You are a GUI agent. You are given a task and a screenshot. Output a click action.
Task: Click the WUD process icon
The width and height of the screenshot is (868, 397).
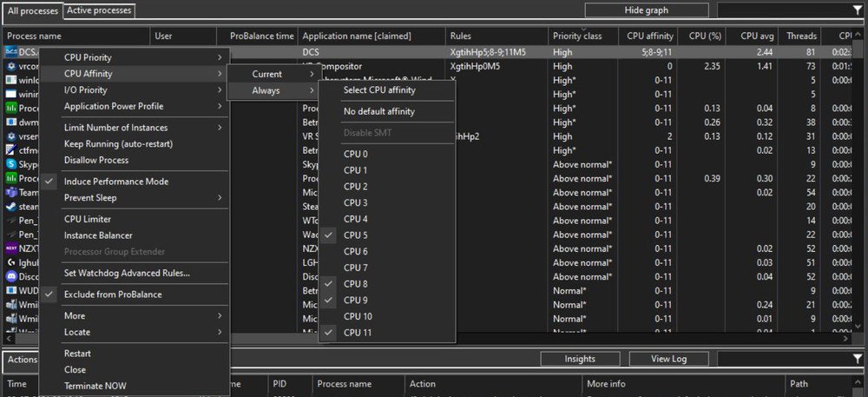[x=11, y=291]
